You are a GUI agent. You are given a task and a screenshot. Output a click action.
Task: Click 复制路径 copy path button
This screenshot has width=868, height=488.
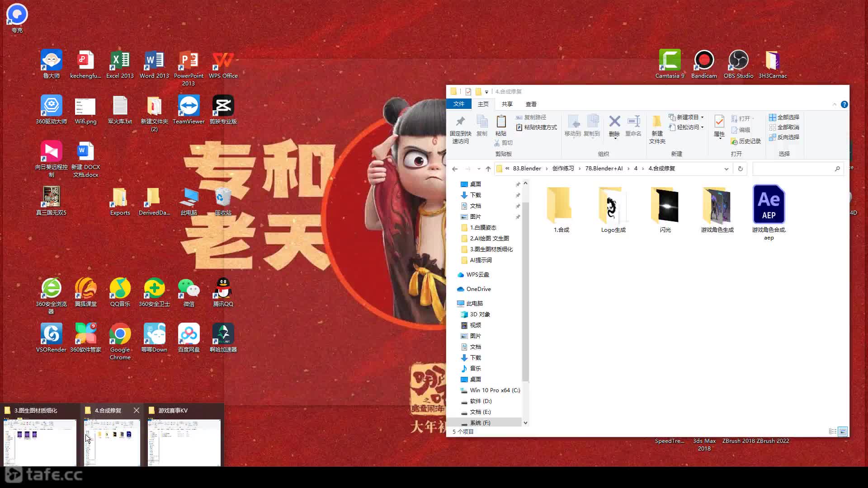pyautogui.click(x=531, y=117)
